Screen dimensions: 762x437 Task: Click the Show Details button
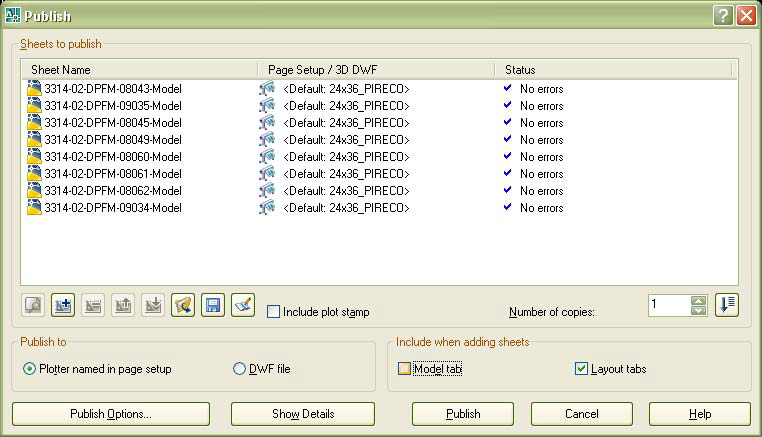coord(303,414)
